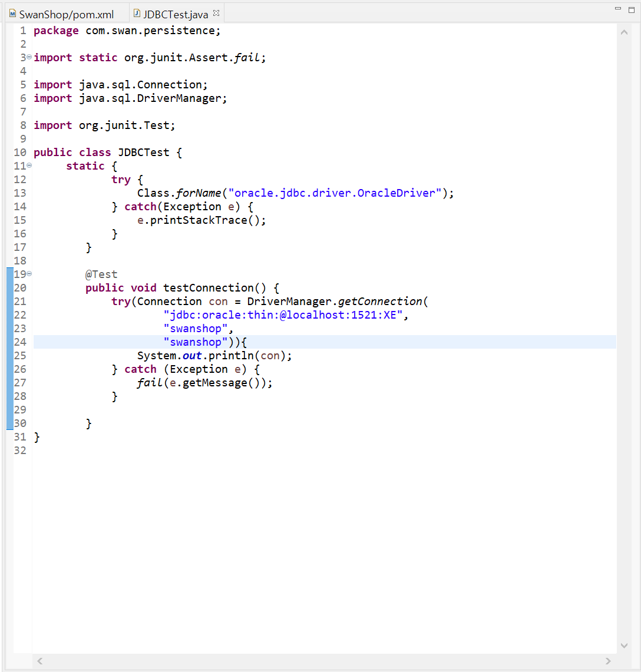
Task: Click the testConnection() method name
Action: tap(215, 288)
